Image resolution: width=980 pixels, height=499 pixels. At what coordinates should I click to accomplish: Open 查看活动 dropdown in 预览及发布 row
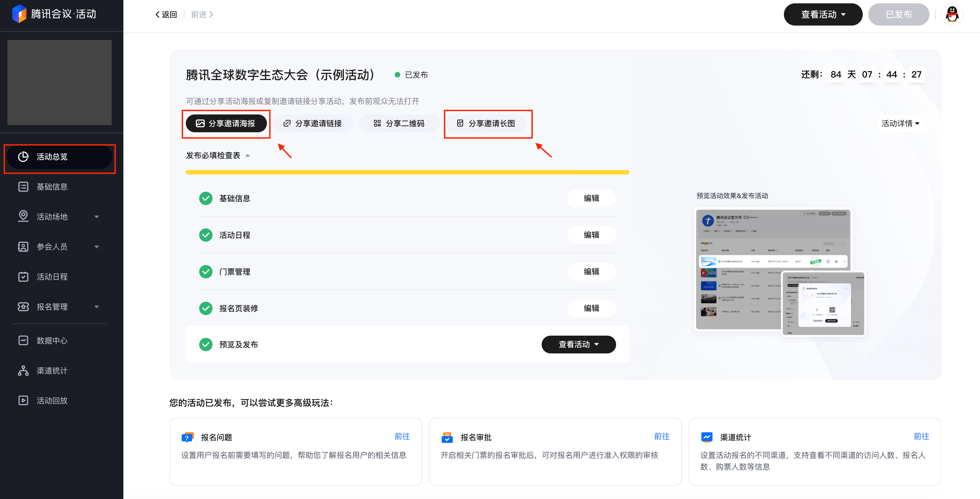point(578,345)
